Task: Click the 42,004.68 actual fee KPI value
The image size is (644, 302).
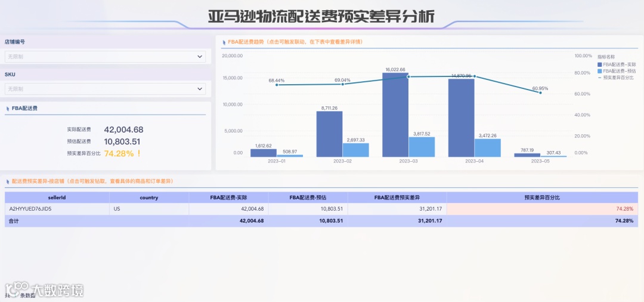Action: (x=123, y=130)
